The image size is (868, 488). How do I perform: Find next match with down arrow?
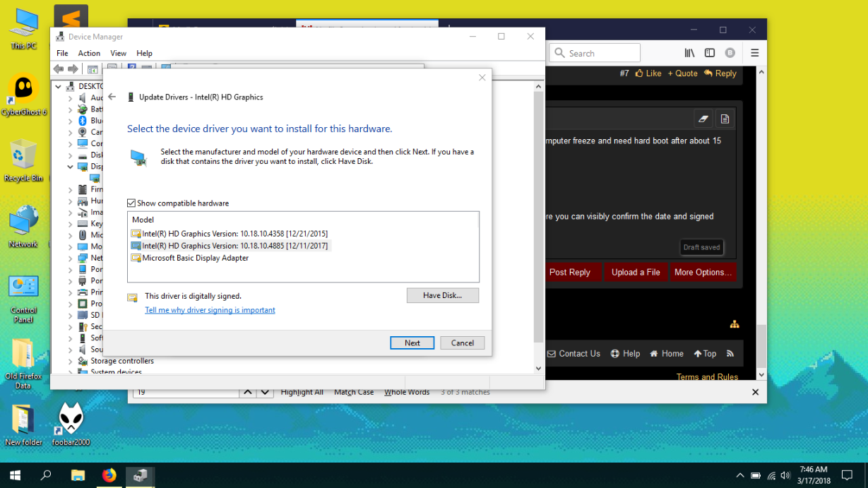pyautogui.click(x=265, y=392)
